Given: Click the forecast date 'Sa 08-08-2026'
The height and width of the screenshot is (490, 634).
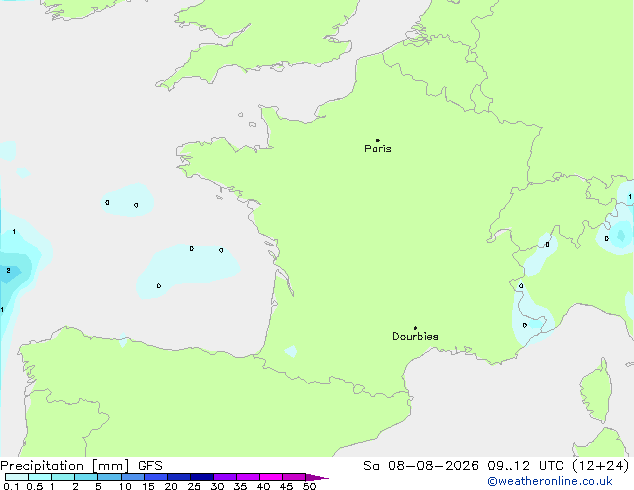Looking at the screenshot, I should (x=421, y=466).
